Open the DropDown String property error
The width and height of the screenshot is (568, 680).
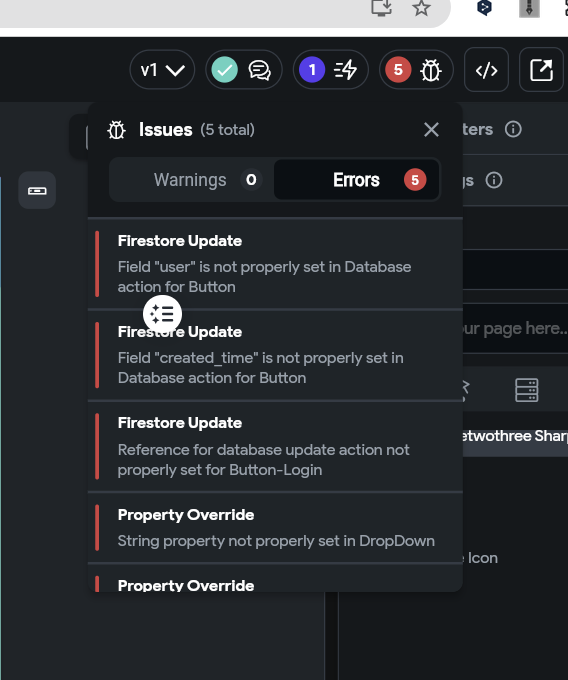[275, 528]
